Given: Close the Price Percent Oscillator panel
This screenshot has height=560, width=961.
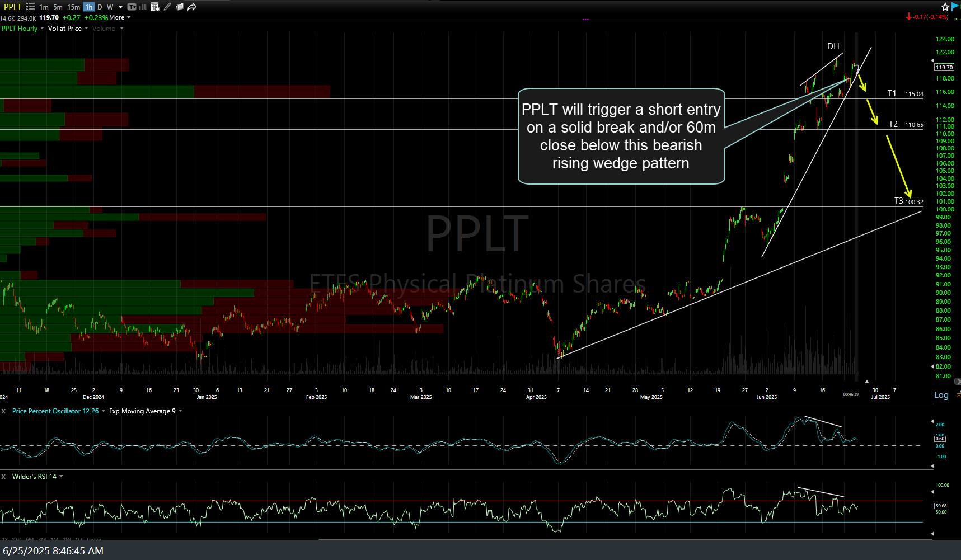Looking at the screenshot, I should [x=3, y=411].
